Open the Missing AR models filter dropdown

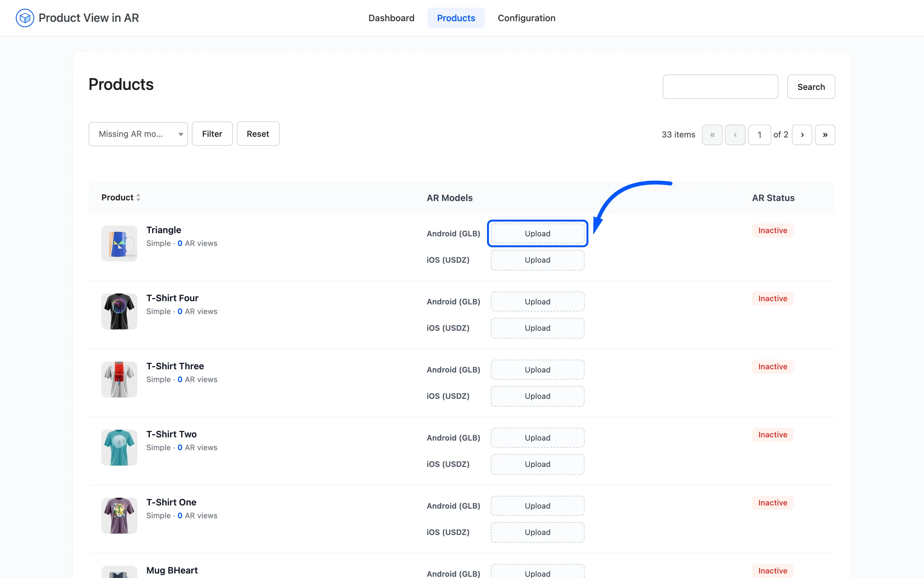(138, 134)
